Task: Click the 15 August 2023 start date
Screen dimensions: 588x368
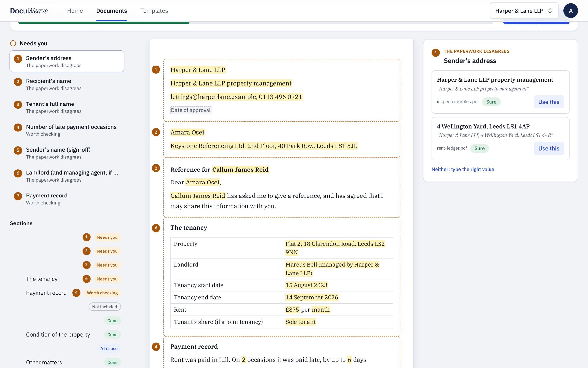Action: pyautogui.click(x=306, y=285)
